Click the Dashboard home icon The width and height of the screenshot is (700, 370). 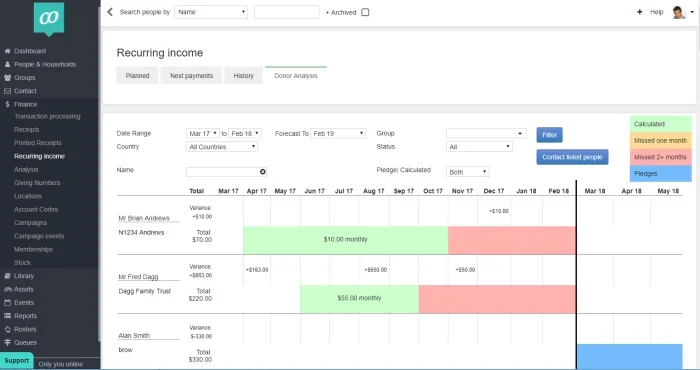(x=7, y=51)
